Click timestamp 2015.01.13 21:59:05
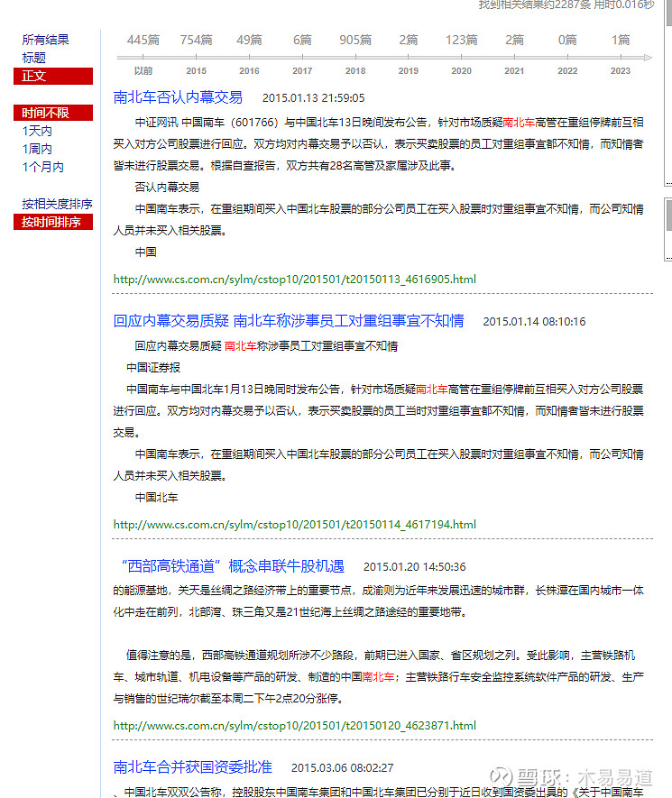672x798 pixels. 314,97
